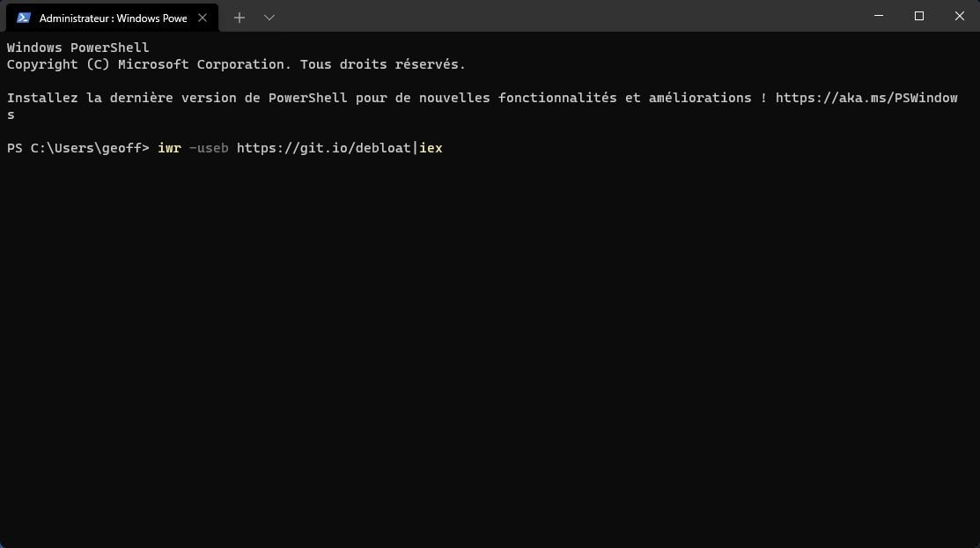This screenshot has height=548, width=980.
Task: Click the -useb parameter text
Action: tap(209, 148)
